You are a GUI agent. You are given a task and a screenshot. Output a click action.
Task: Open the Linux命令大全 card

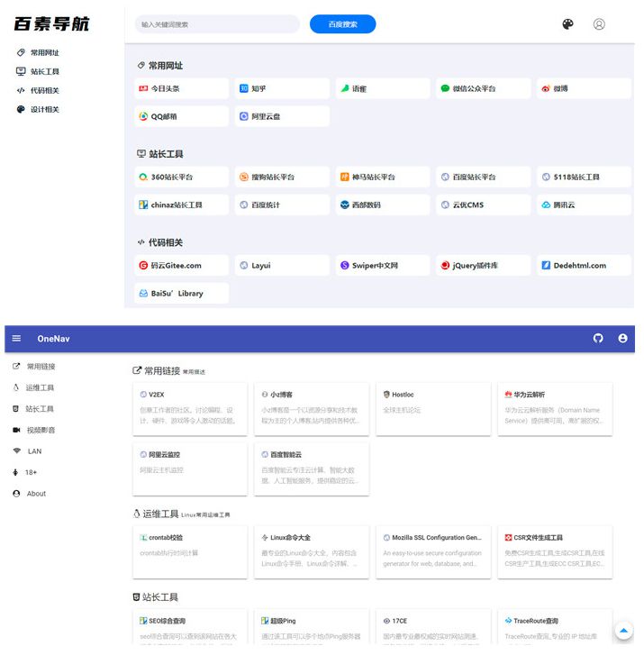click(x=312, y=551)
